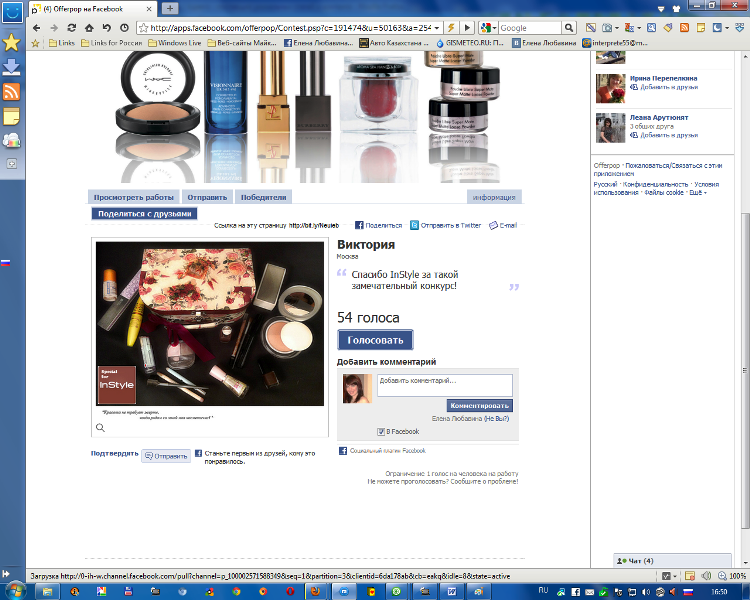Expand 'Ещё' dropdown in Facebook footer
750x600 pixels.
698,192
